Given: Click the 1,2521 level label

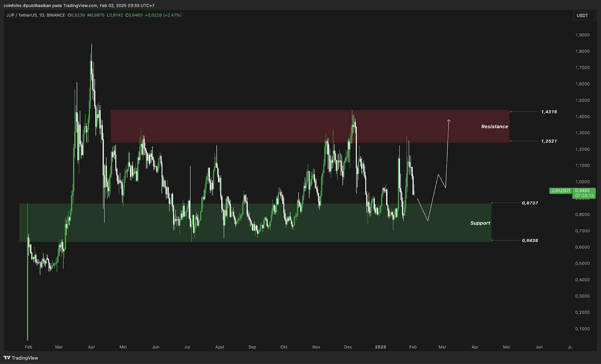Looking at the screenshot, I should 549,141.
